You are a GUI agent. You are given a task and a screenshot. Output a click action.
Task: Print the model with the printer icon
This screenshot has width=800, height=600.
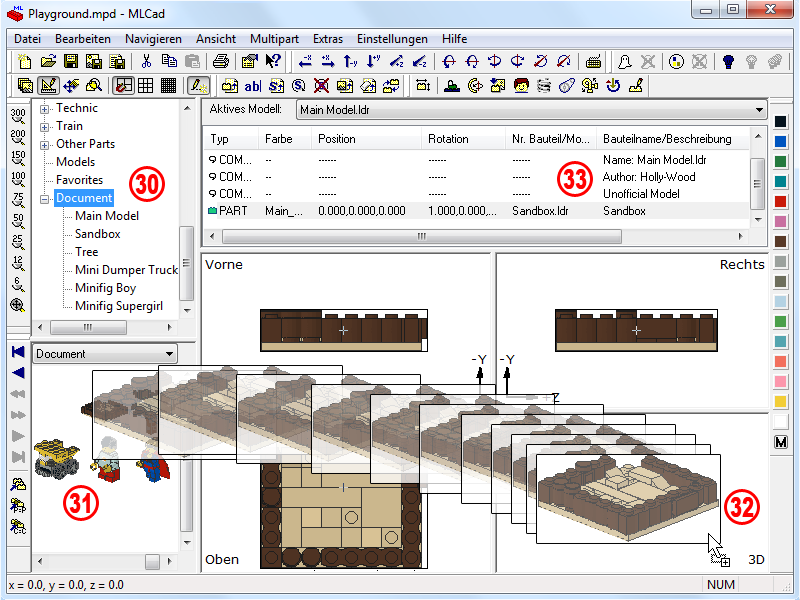(x=220, y=62)
